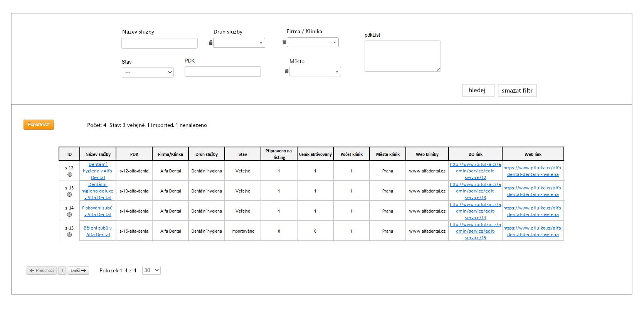This screenshot has width=644, height=309.
Task: Select page 1 in pagination
Action: [x=62, y=270]
